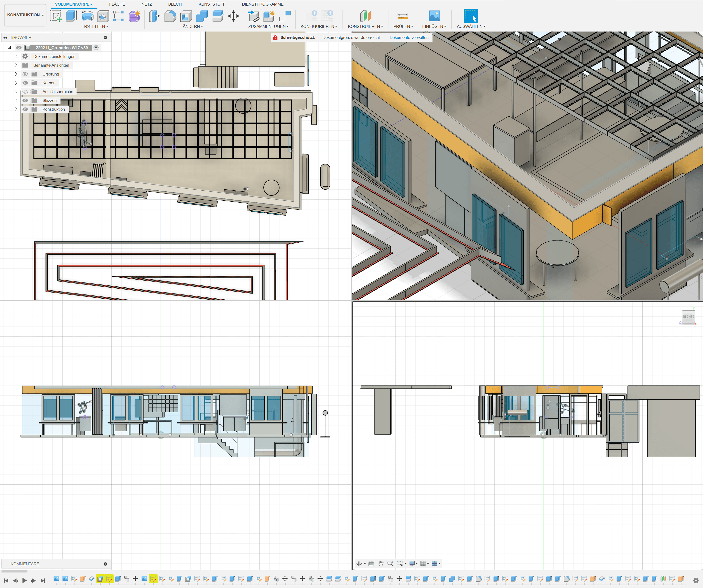The height and width of the screenshot is (588, 703).
Task: Select the Extrude tool icon
Action: click(x=71, y=16)
